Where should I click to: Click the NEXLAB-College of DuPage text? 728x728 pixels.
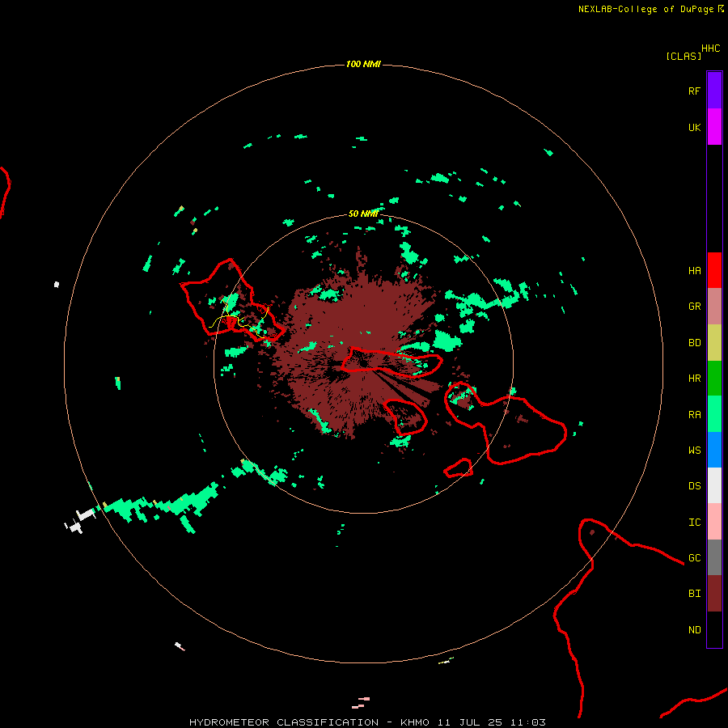[645, 9]
